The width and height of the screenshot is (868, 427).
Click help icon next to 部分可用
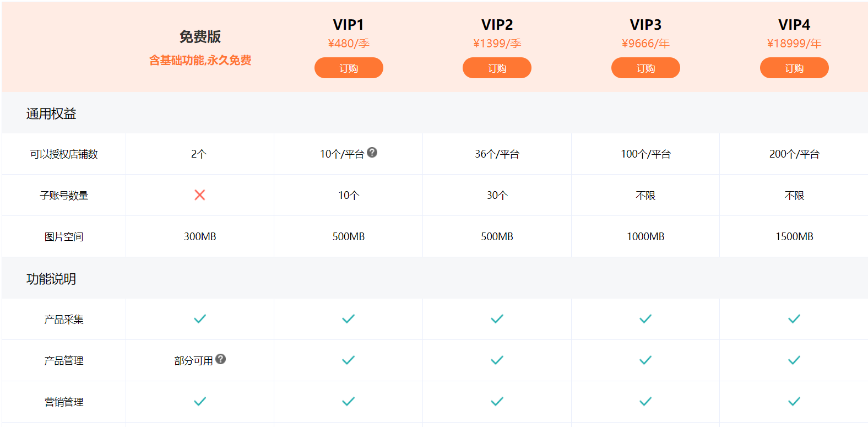[221, 359]
